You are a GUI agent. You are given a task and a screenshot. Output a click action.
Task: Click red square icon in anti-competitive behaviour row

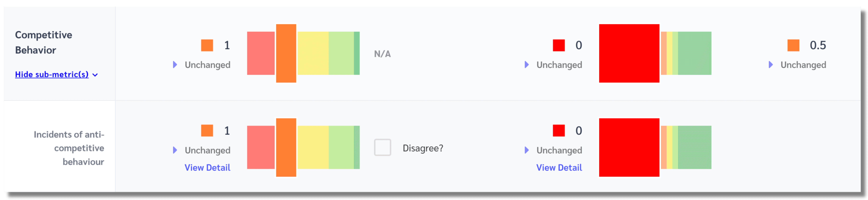click(559, 130)
